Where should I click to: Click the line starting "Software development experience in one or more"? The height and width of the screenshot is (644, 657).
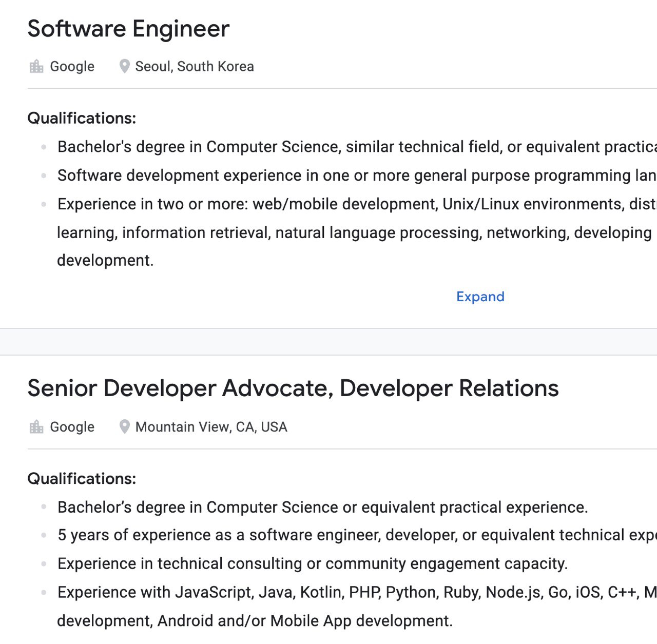click(x=357, y=175)
